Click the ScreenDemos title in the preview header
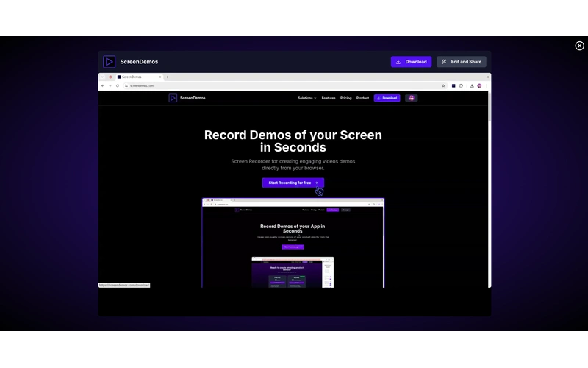 pos(139,62)
